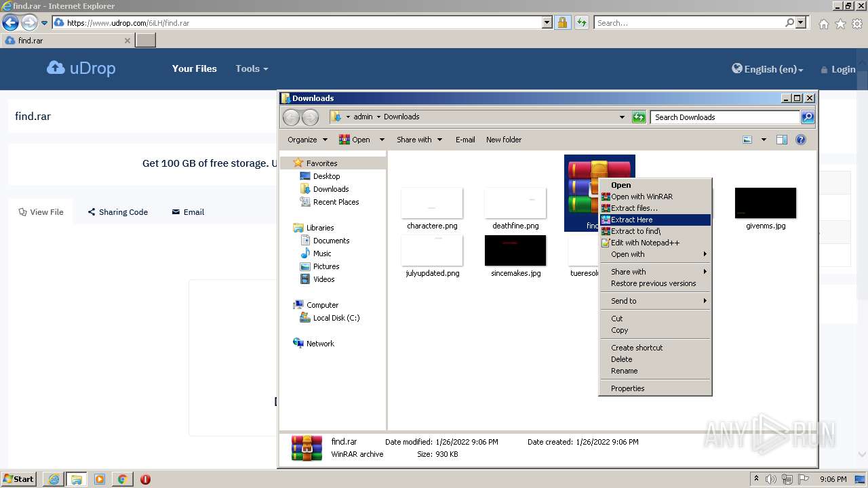Open English (en) language dropdown

click(767, 69)
